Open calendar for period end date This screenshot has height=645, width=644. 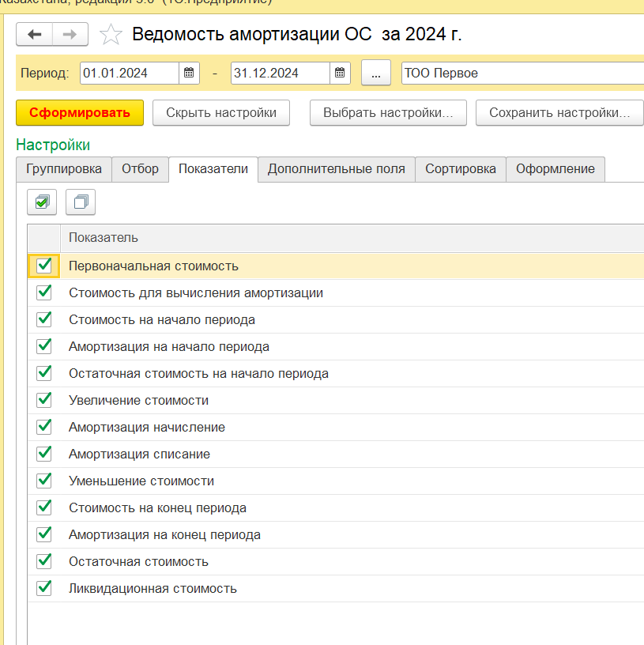pos(339,74)
